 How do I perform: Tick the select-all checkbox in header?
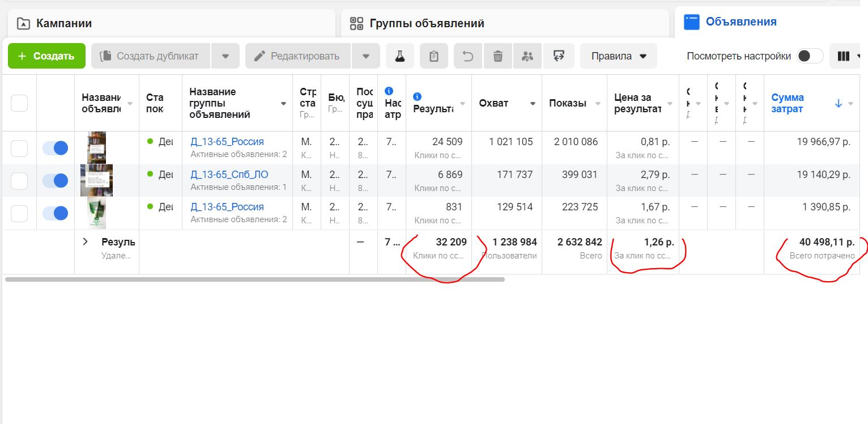pos(19,103)
